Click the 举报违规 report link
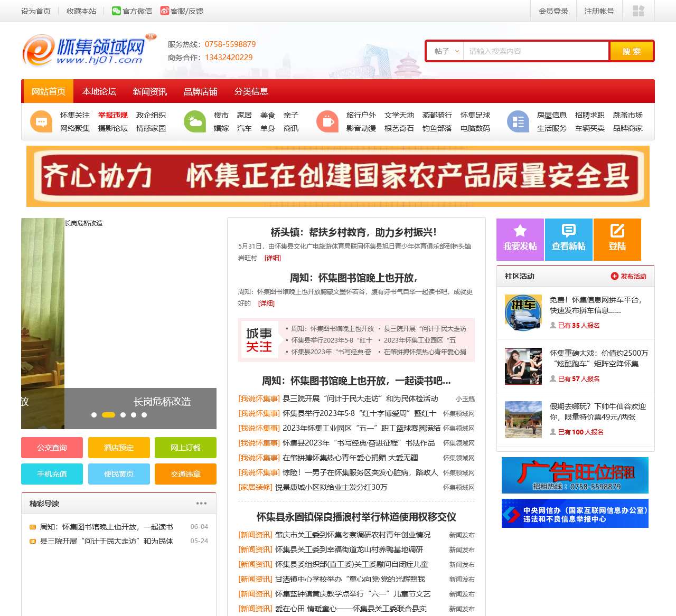 (113, 115)
